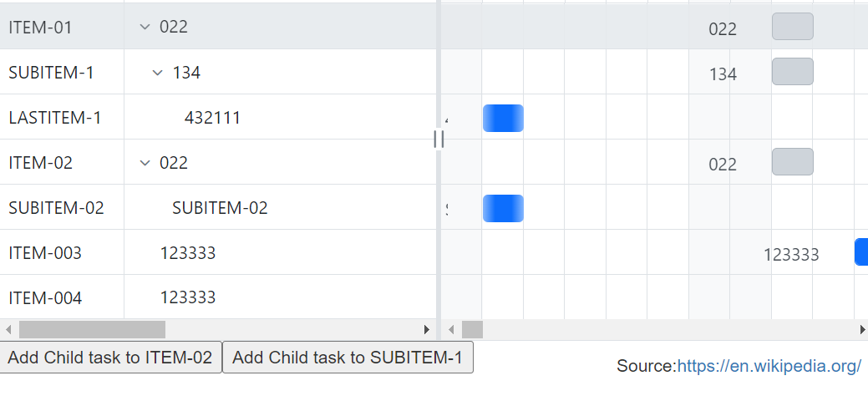Select the ITEM-004 row ID cell
The width and height of the screenshot is (868, 396).
click(45, 298)
